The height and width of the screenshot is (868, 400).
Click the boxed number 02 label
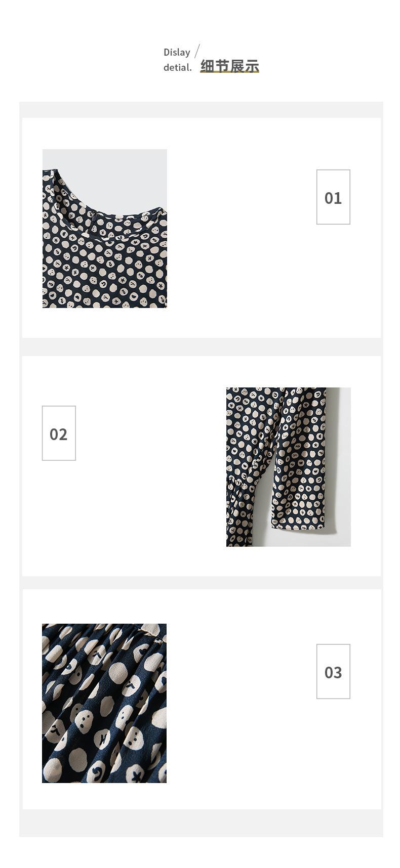(59, 433)
